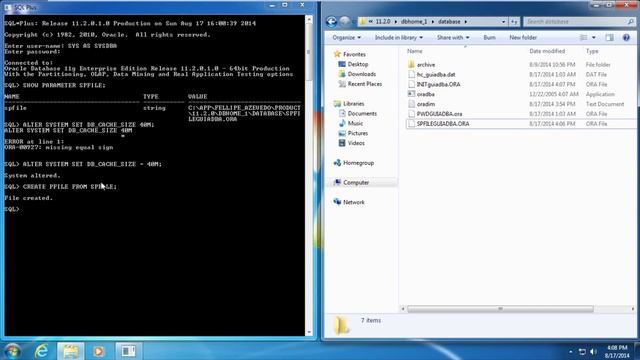This screenshot has width=640, height=360.
Task: Click the volume speaker tray icon
Action: coord(593,351)
